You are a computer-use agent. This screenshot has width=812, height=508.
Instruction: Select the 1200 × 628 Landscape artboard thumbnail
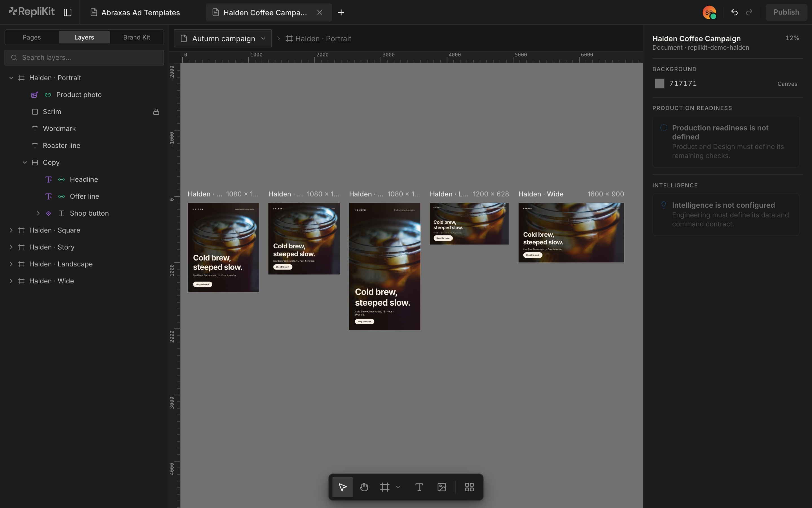click(469, 224)
